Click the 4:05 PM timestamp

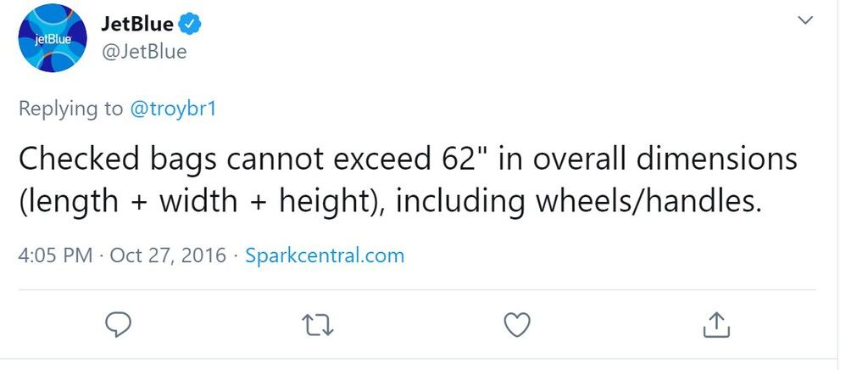click(55, 255)
